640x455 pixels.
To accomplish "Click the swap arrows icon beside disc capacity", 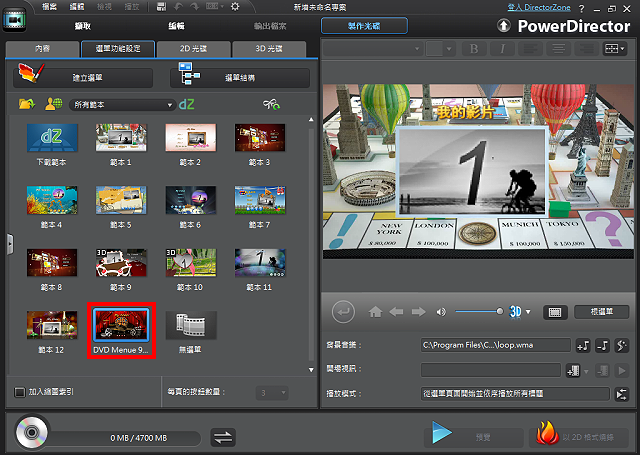I will click(x=223, y=437).
